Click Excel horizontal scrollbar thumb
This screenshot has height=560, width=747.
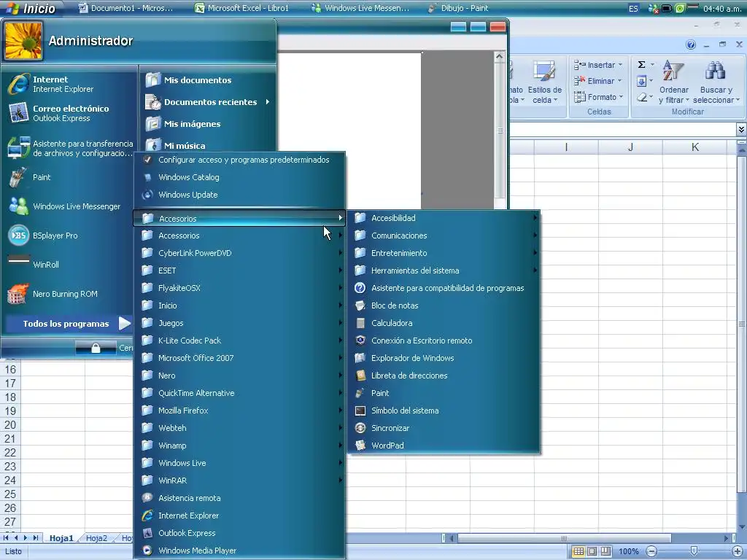[564, 538]
